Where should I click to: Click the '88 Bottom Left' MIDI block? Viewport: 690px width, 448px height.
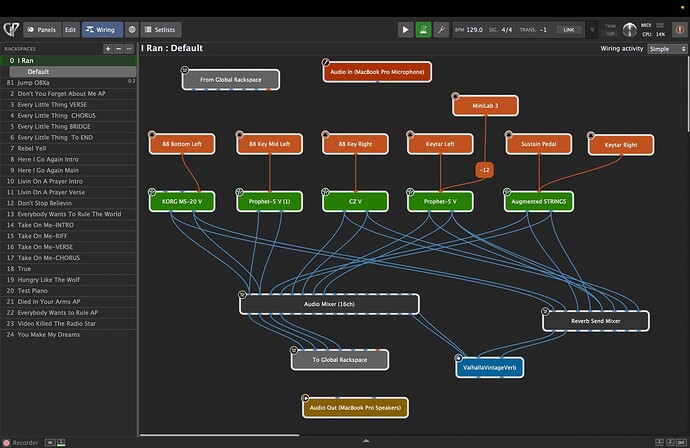coord(182,144)
